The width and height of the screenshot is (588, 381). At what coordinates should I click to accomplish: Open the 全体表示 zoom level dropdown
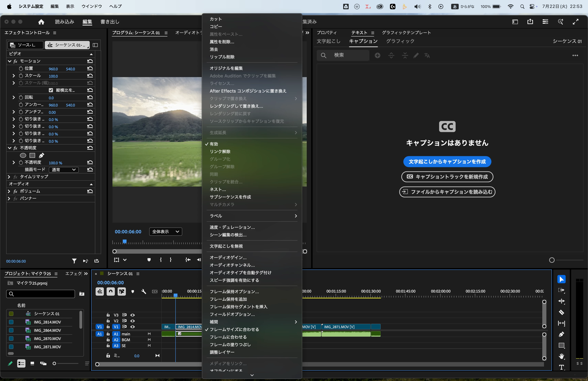pyautogui.click(x=166, y=232)
